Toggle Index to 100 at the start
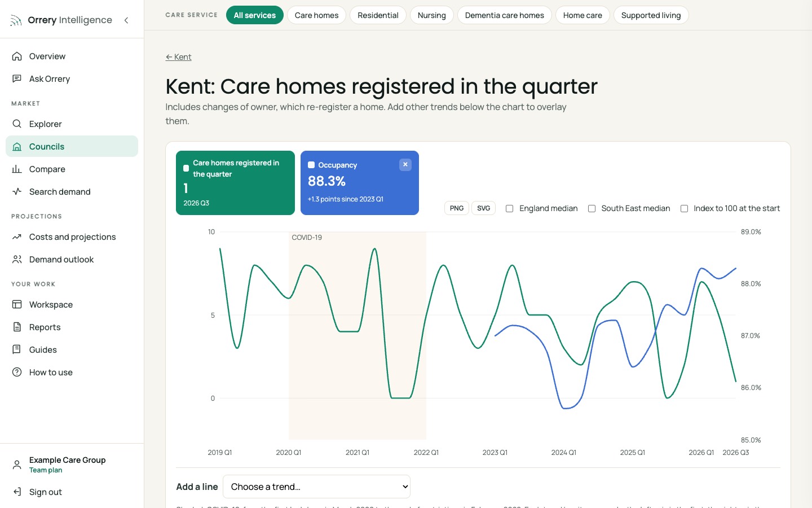The image size is (812, 508). tap(684, 209)
